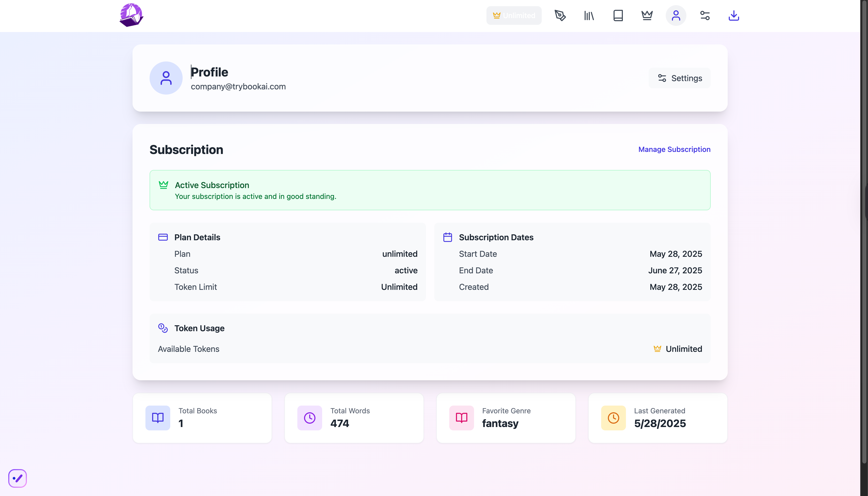Click the download nav icon
This screenshot has width=868, height=496.
coord(734,15)
